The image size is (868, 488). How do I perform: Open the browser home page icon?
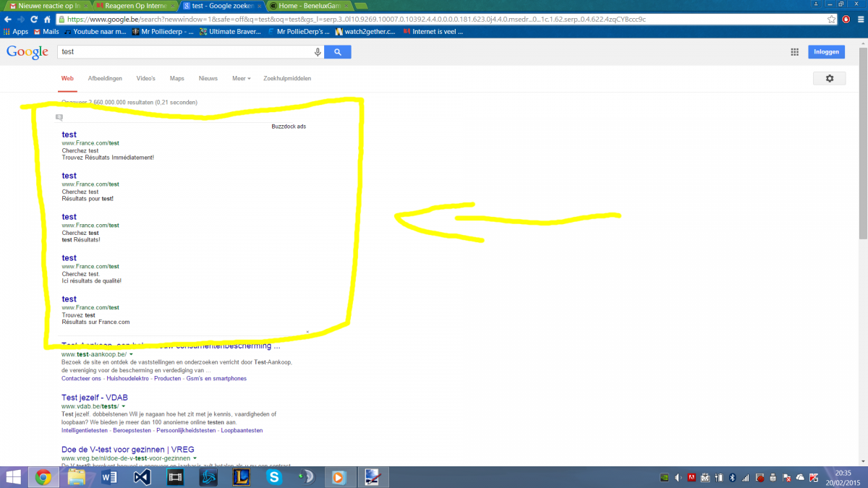click(x=48, y=20)
